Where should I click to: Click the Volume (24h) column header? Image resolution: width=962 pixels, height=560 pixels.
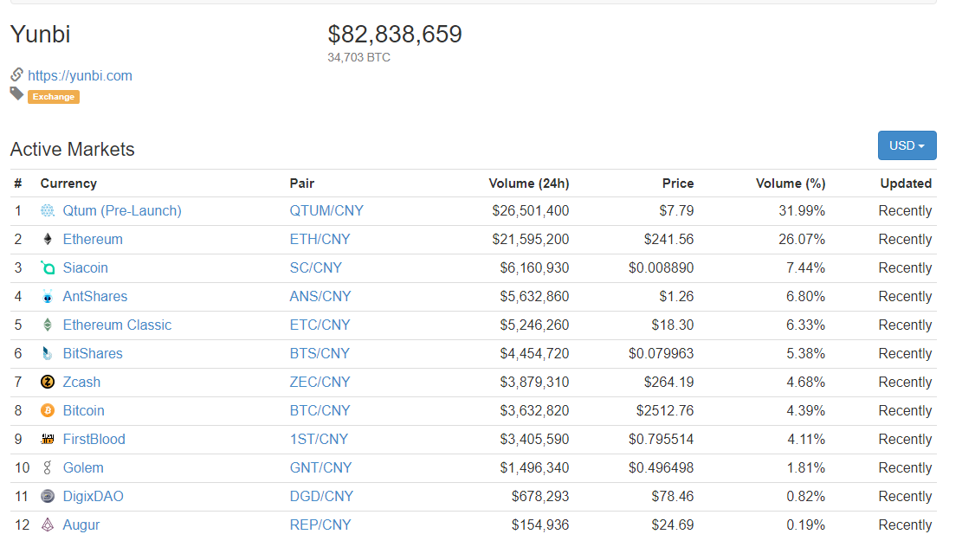(529, 183)
